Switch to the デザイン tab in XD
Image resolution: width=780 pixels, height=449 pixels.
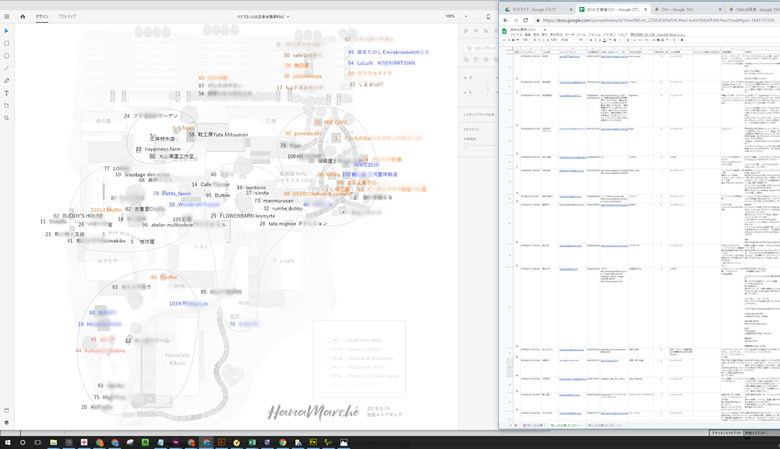pos(42,16)
